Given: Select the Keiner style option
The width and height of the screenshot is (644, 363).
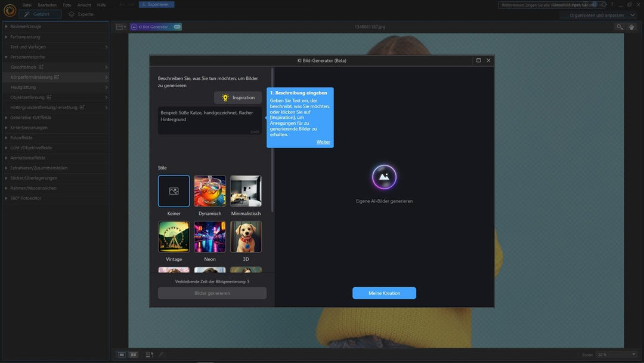Looking at the screenshot, I should tap(174, 191).
